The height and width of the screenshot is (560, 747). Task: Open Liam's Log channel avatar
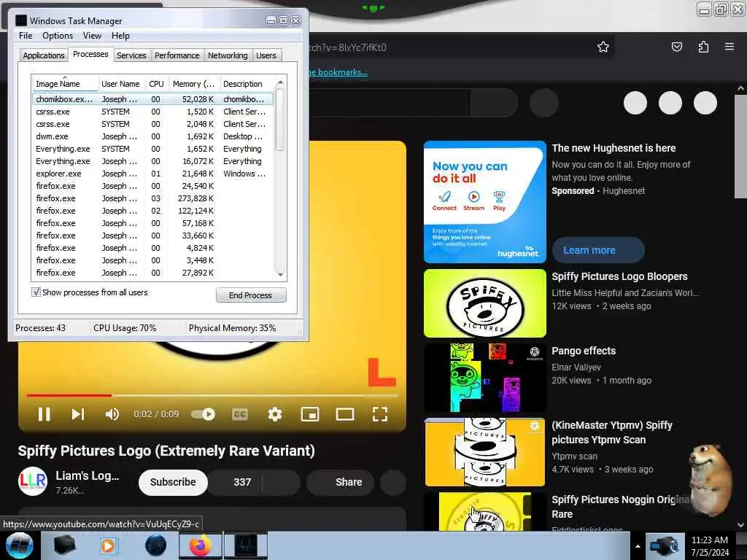[32, 481]
